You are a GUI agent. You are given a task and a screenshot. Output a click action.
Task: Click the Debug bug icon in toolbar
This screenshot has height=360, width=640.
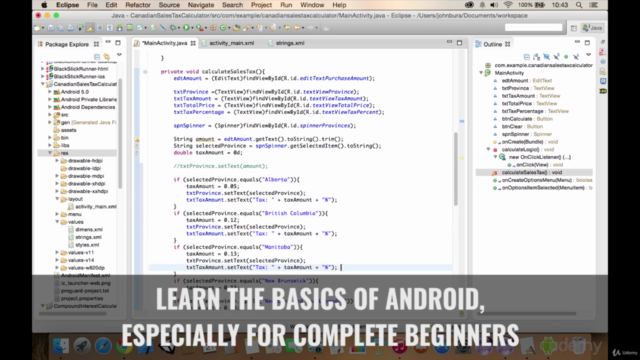[x=173, y=28]
